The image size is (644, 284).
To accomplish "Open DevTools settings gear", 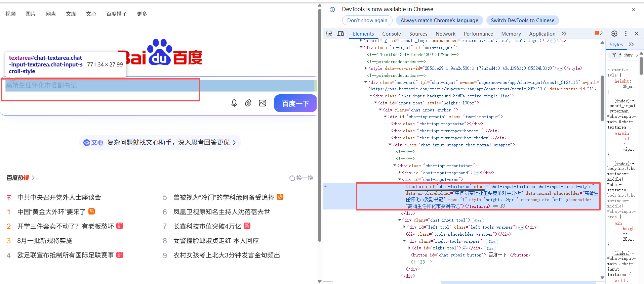I will (x=614, y=34).
